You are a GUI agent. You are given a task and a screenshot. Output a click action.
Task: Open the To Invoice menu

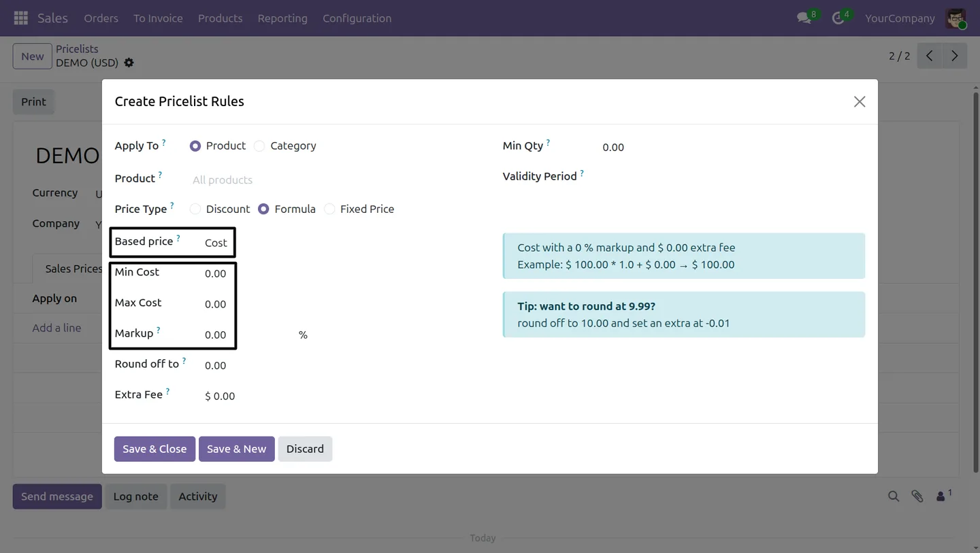click(x=158, y=18)
